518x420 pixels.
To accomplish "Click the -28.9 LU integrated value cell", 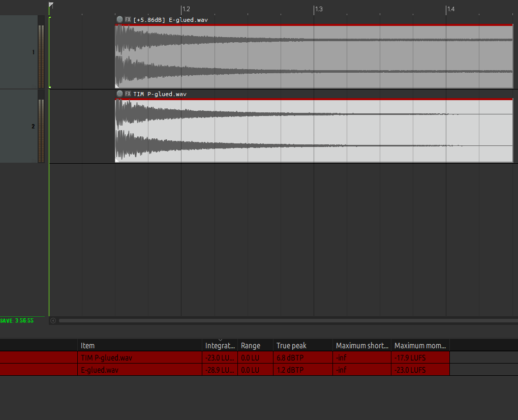I will point(220,370).
